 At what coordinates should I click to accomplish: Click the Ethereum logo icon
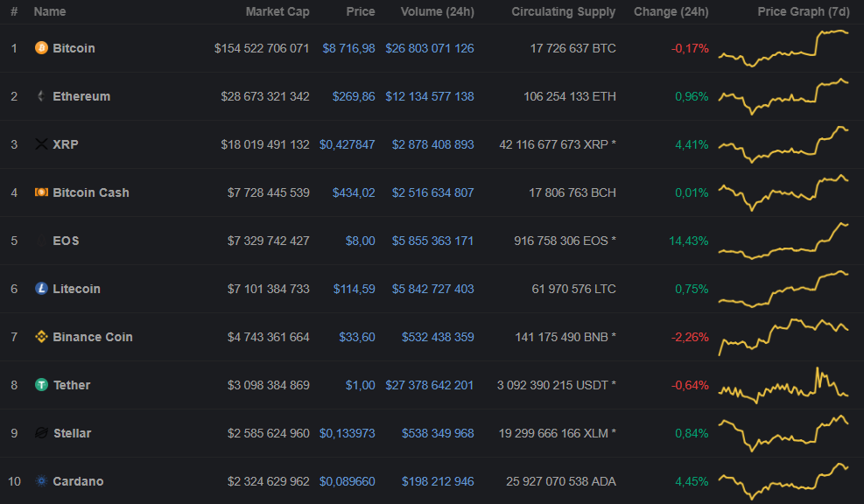pyautogui.click(x=41, y=96)
